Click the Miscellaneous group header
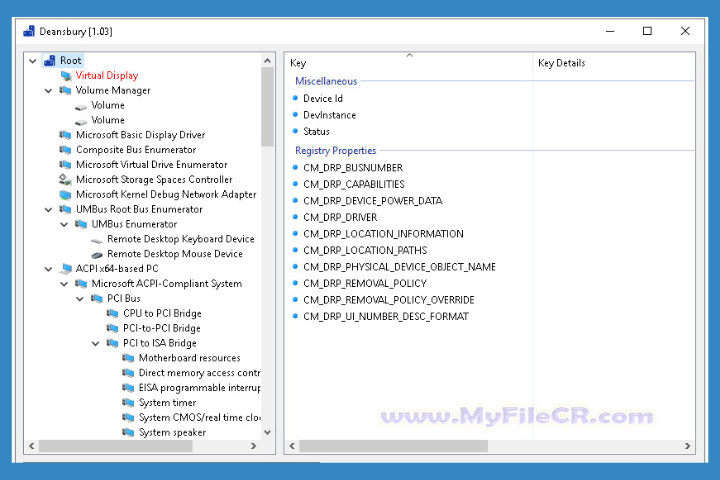This screenshot has width=720, height=480. [x=326, y=81]
